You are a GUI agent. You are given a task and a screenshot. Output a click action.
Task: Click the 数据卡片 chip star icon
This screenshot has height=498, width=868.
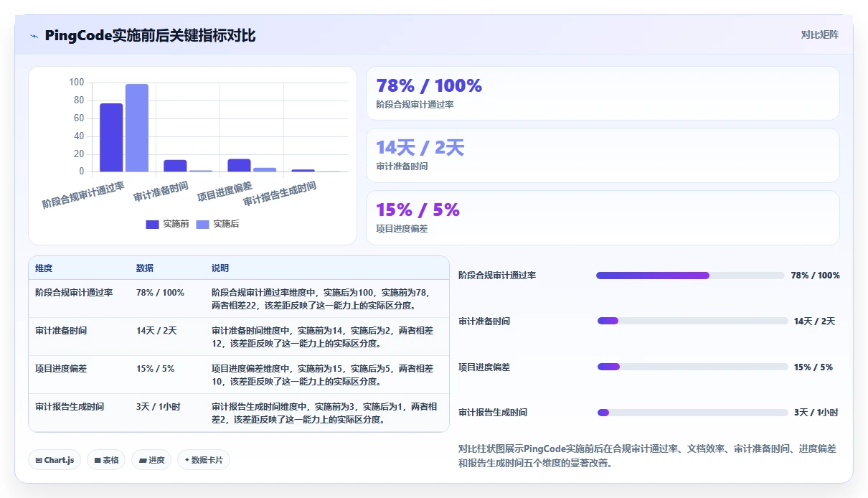[187, 460]
